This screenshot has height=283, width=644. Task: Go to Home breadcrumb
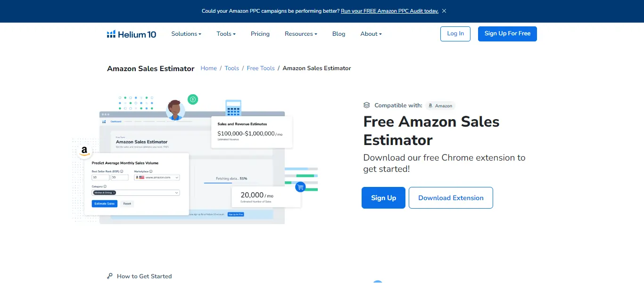[x=209, y=68]
